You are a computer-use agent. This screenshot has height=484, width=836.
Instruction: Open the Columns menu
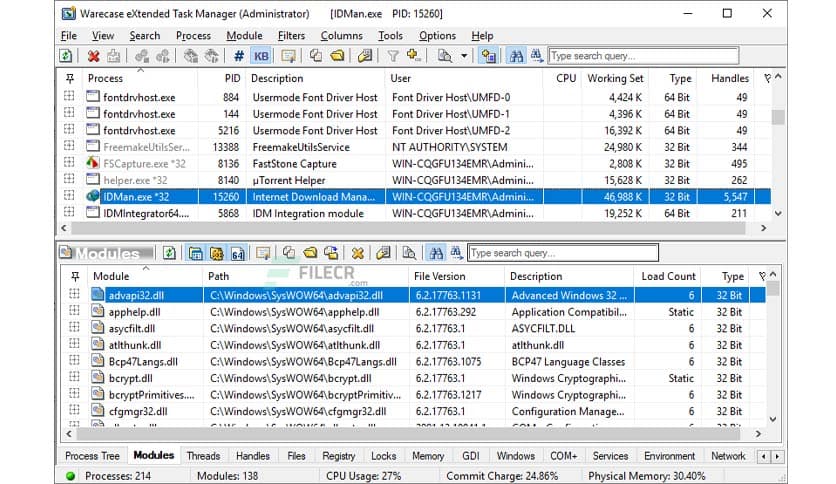341,36
